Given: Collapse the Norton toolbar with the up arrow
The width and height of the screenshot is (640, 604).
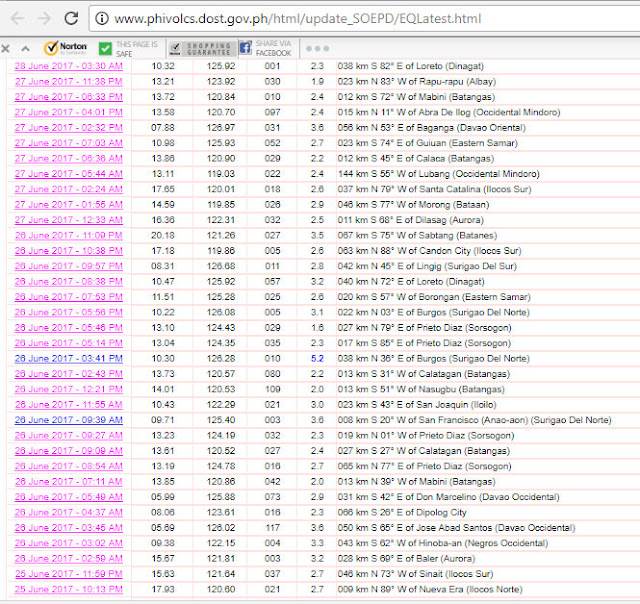Looking at the screenshot, I should tap(25, 49).
